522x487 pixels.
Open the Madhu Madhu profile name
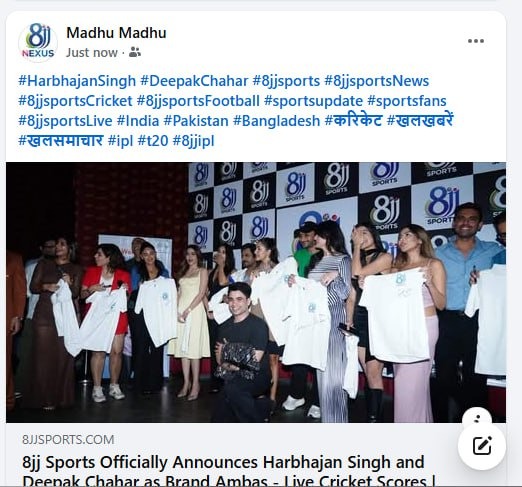116,33
